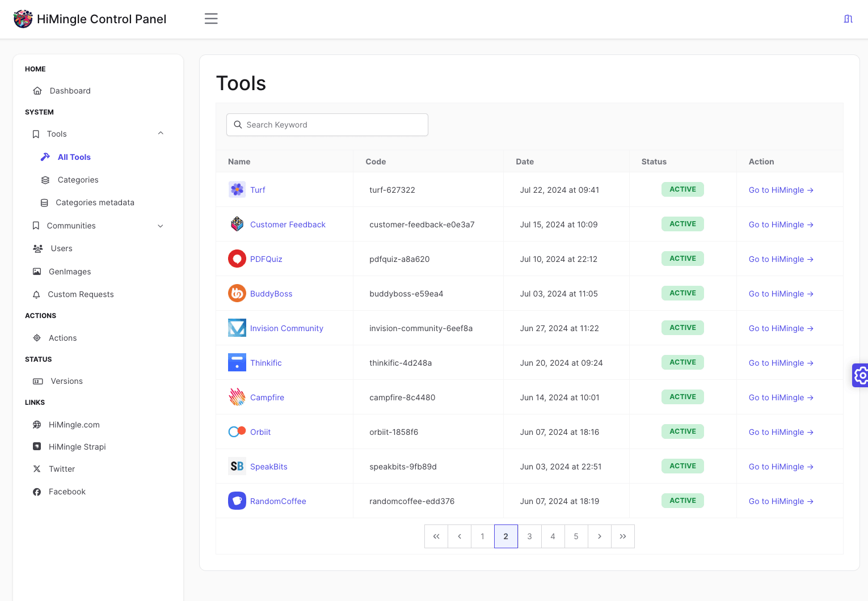This screenshot has height=601, width=868.
Task: Open the Invision Community tool link
Action: point(286,328)
